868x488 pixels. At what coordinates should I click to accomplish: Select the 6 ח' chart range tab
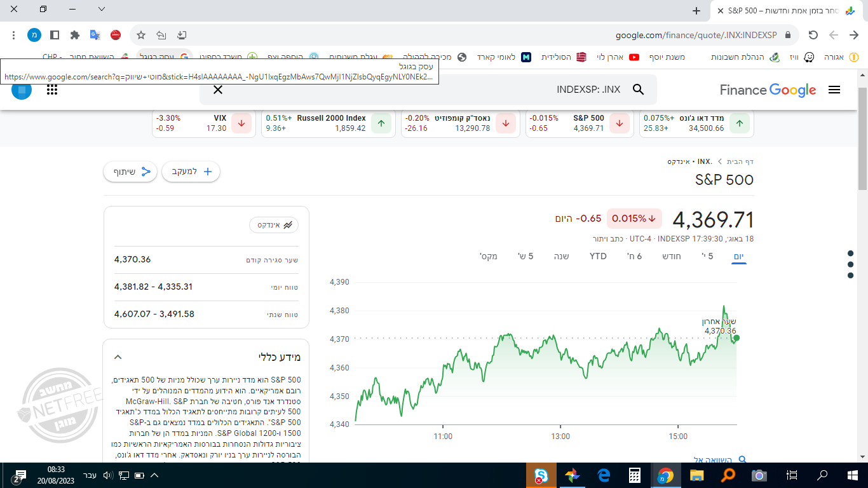(x=634, y=256)
